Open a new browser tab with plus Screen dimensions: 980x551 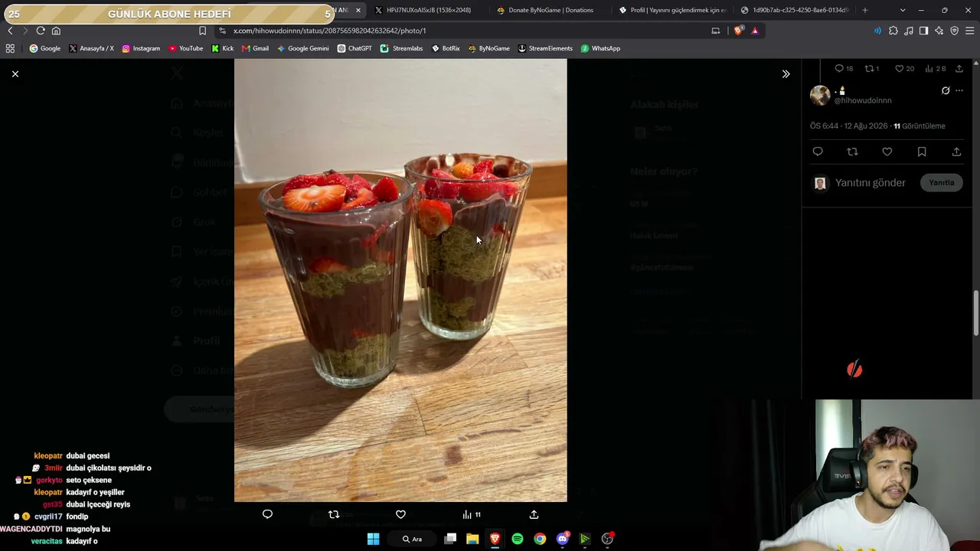(x=865, y=10)
